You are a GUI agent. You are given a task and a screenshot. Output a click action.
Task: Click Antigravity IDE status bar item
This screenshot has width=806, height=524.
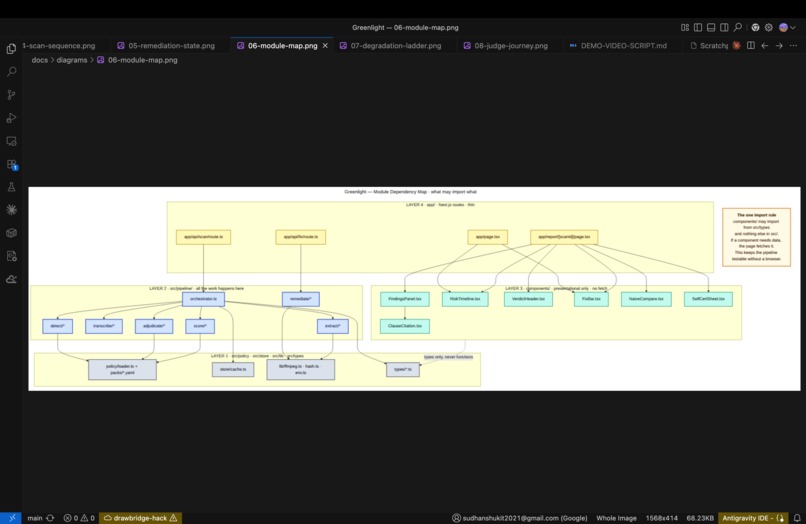753,518
